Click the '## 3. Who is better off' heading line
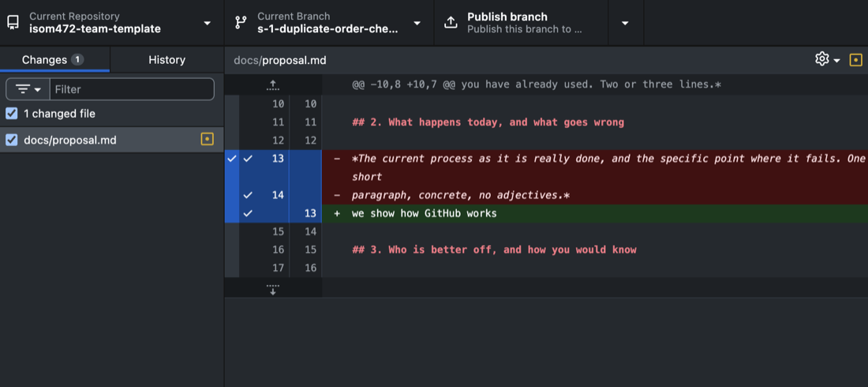 tap(494, 250)
